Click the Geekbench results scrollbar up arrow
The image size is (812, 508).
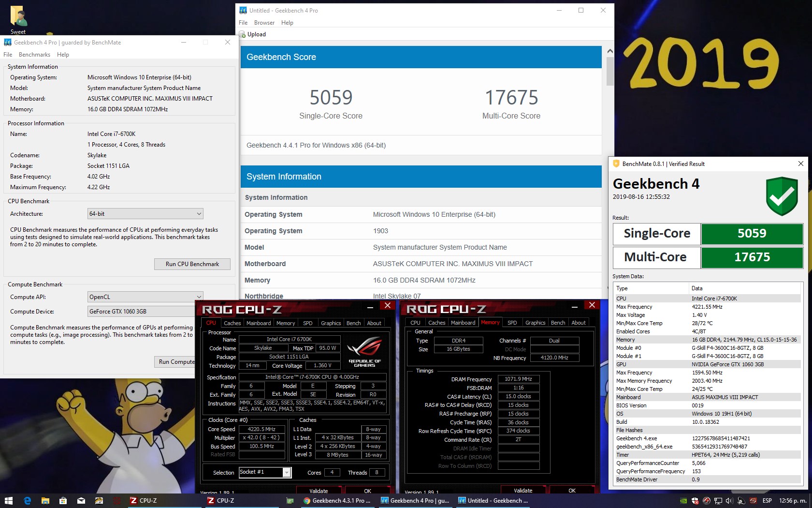point(609,51)
